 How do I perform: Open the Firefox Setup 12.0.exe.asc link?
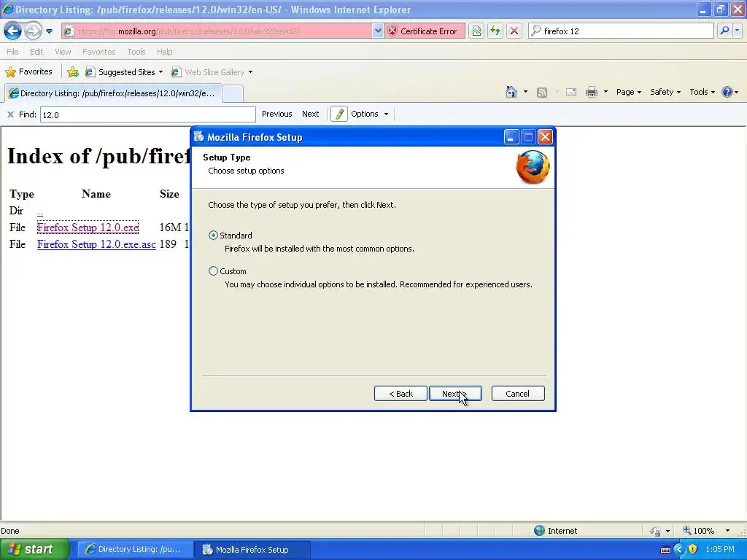96,244
